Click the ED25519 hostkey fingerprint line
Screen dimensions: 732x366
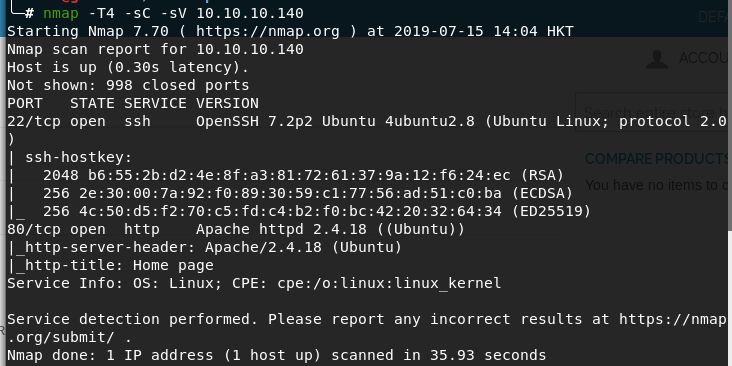(x=317, y=211)
